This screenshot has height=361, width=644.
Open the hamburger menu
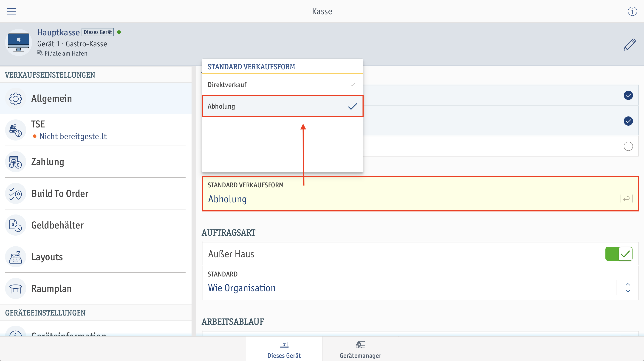tap(11, 11)
